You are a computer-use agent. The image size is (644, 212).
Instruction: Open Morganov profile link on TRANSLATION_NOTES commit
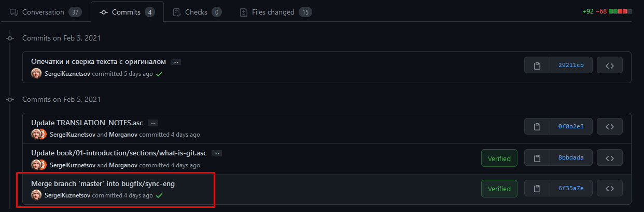[123, 135]
